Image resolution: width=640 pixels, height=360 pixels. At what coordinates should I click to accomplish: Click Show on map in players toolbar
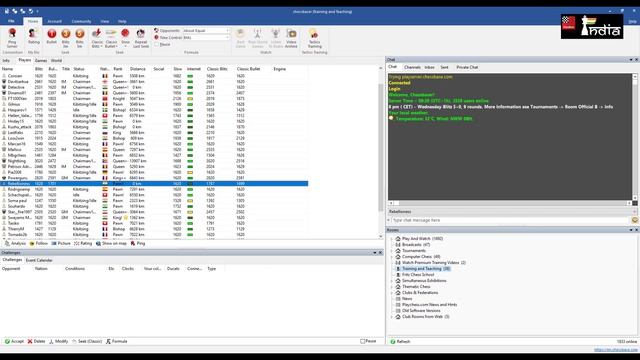tap(111, 243)
